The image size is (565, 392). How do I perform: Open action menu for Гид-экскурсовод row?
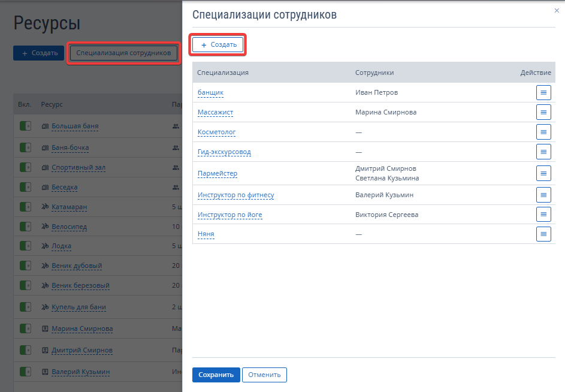click(x=543, y=152)
